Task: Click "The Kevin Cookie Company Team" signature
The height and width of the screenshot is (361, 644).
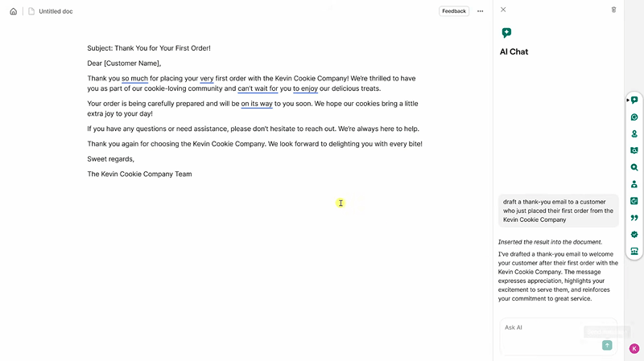Action: (139, 174)
